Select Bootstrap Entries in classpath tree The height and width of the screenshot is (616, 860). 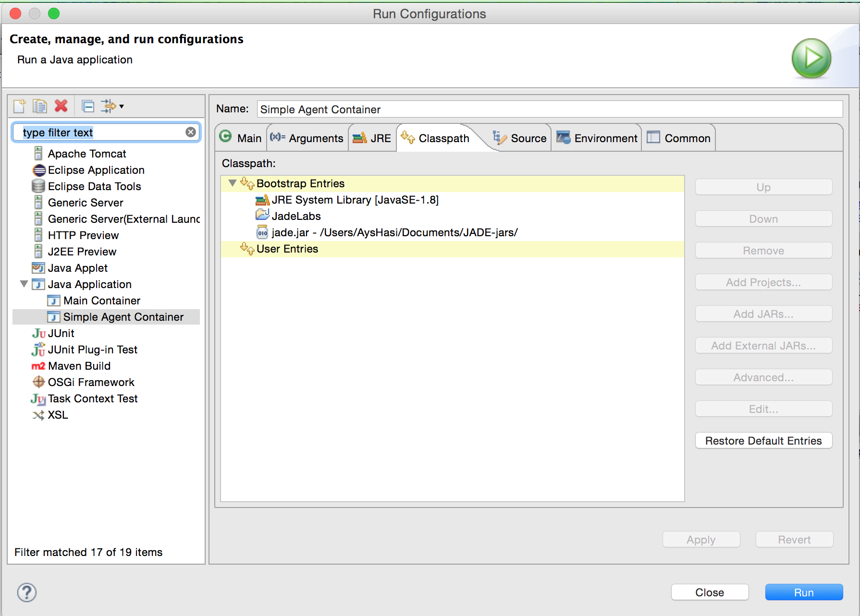tap(301, 183)
